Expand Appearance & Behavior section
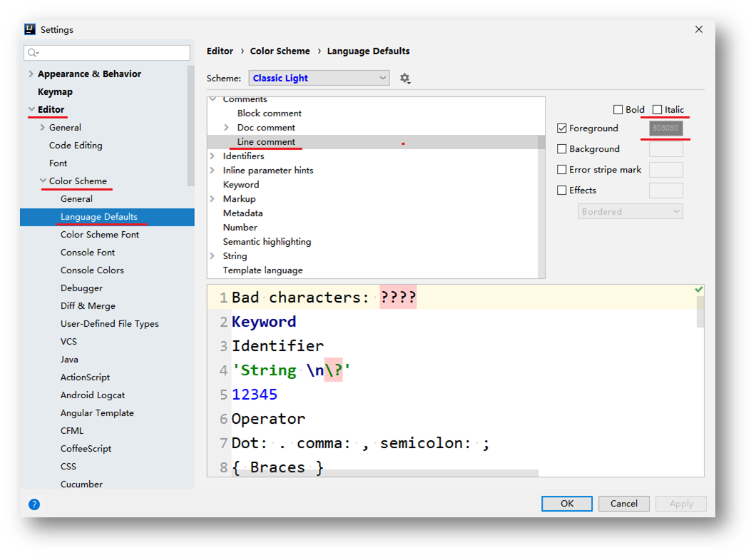756x558 pixels. point(31,73)
